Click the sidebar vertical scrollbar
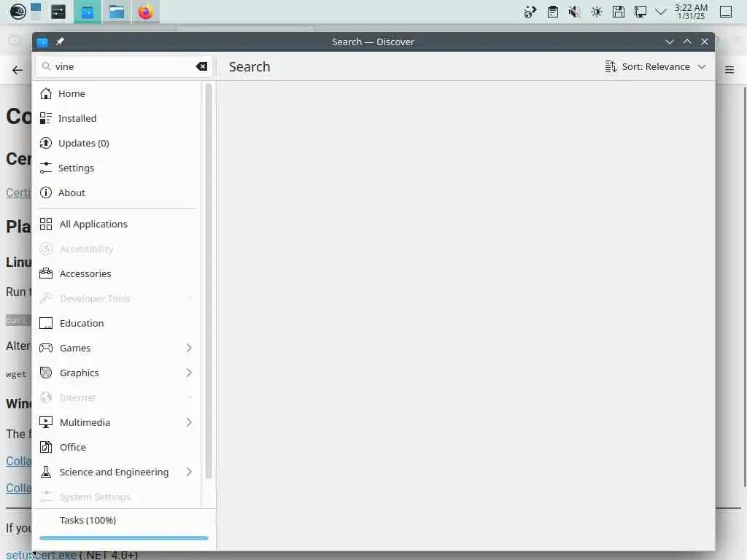This screenshot has height=560, width=747. coord(208,281)
